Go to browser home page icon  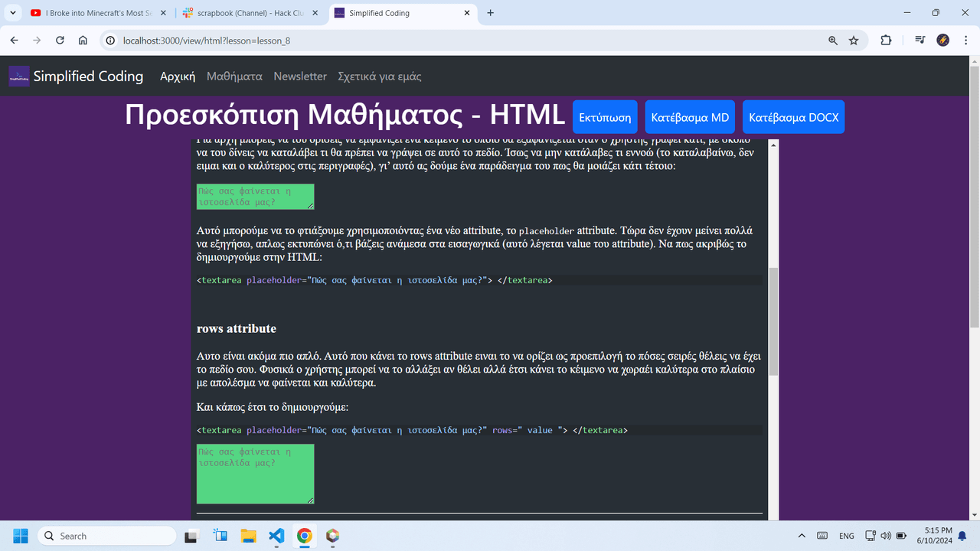(83, 41)
